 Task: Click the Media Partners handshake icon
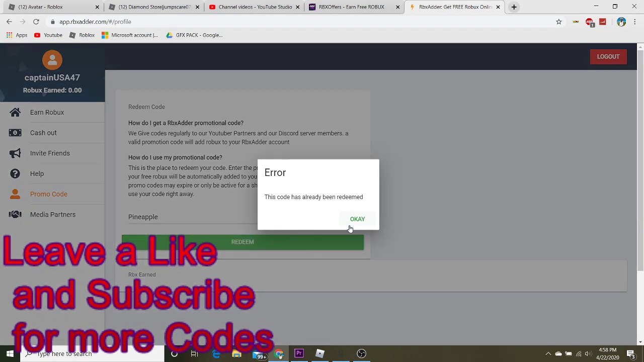click(x=15, y=215)
